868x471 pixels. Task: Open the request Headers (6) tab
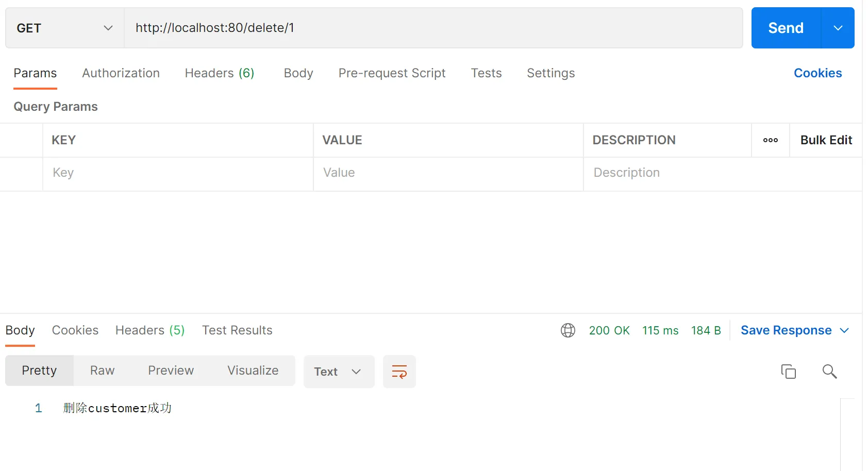[x=219, y=73]
